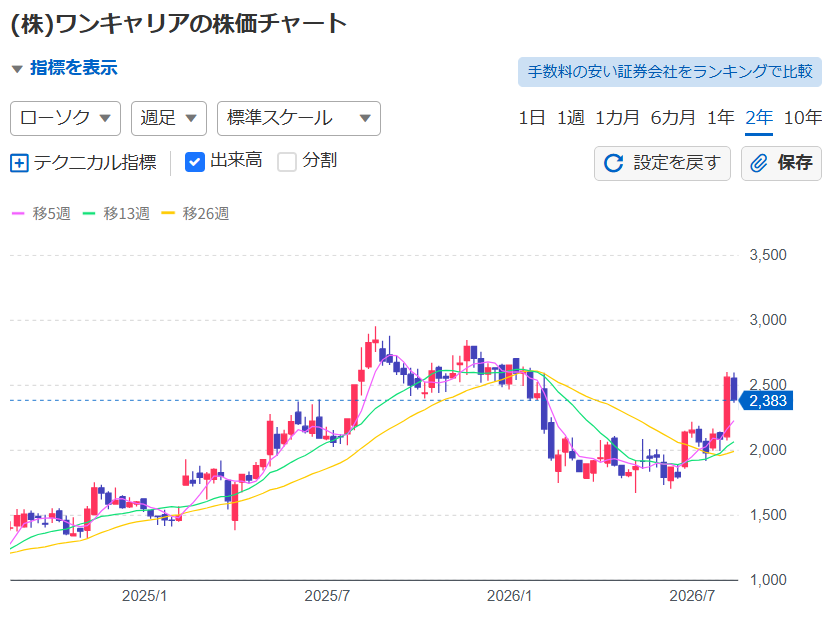Select the 1日 range tab
The height and width of the screenshot is (617, 827).
coord(532,117)
